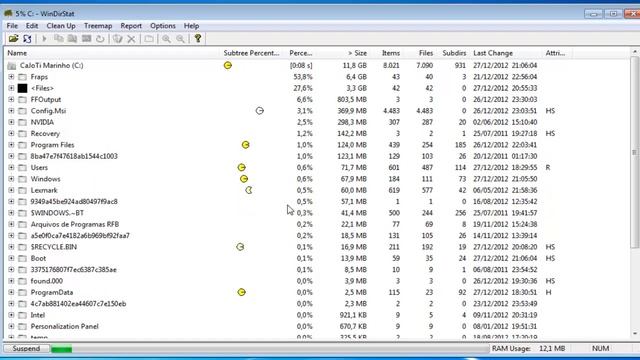Screen dimensions: 640x360
Task: Click the folder icon of NVIDIA
Action: [x=22, y=122]
